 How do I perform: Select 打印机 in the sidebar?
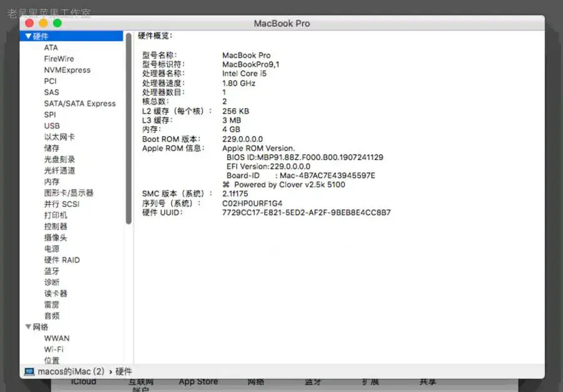[x=56, y=215]
